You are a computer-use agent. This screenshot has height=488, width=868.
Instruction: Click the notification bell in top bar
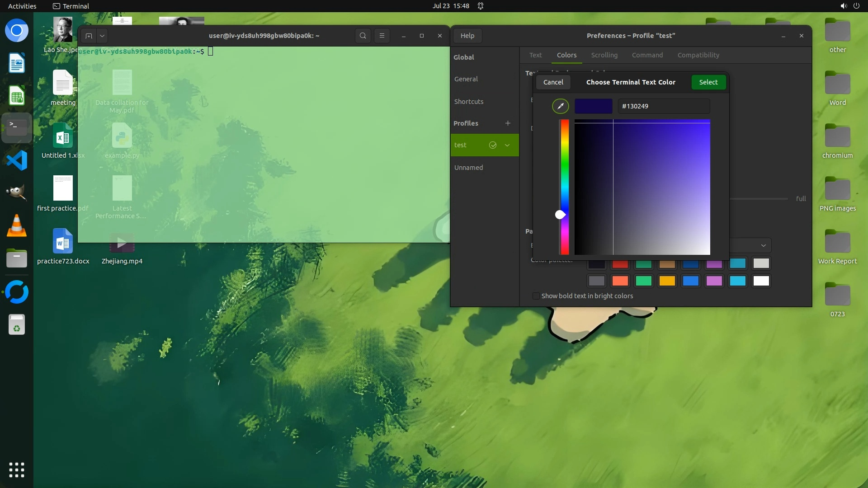pos(481,6)
